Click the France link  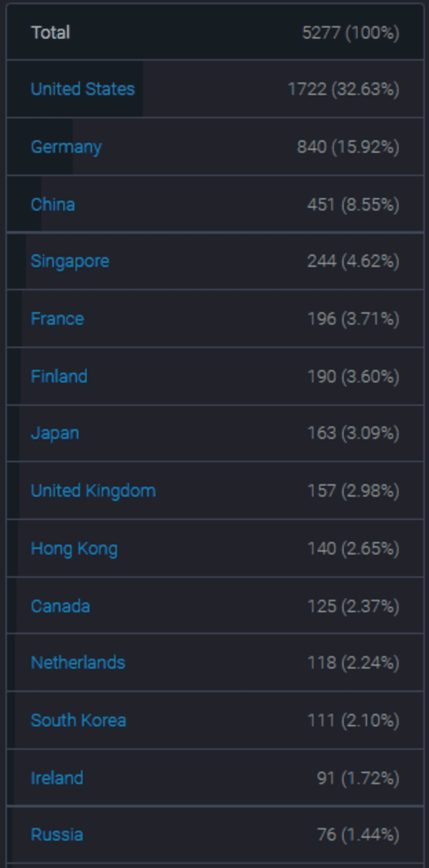57,319
